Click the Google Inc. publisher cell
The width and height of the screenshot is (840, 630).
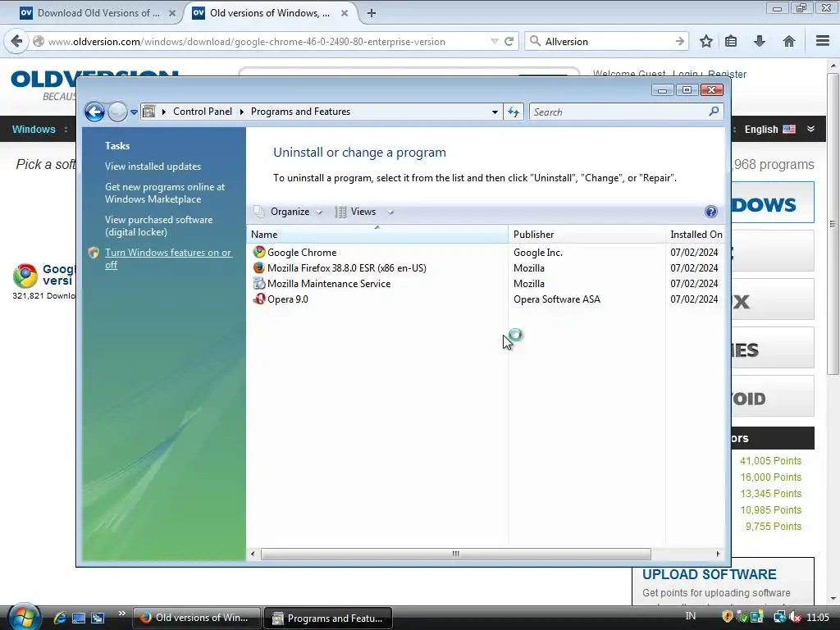(x=538, y=253)
